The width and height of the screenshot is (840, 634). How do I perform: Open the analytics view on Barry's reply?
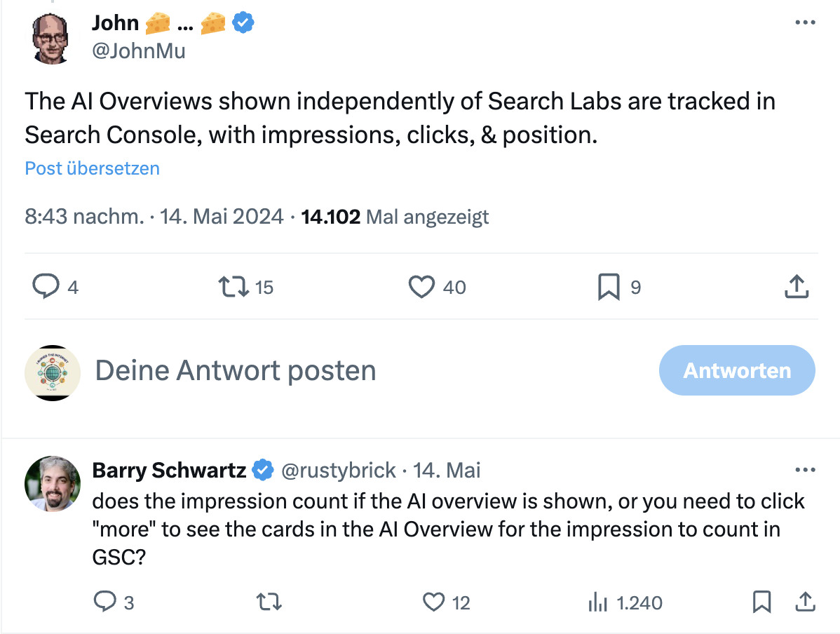[x=597, y=602]
